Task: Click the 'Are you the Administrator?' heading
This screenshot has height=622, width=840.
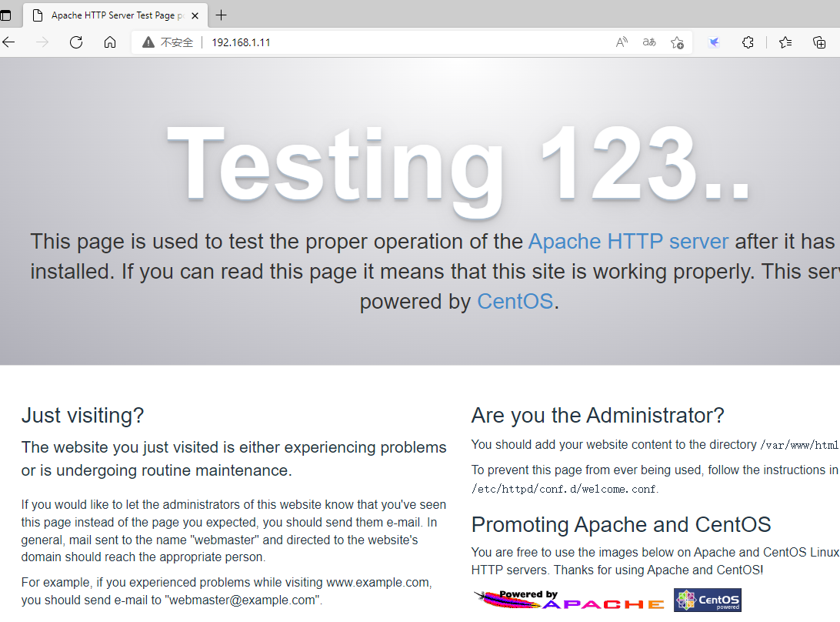Action: (598, 416)
